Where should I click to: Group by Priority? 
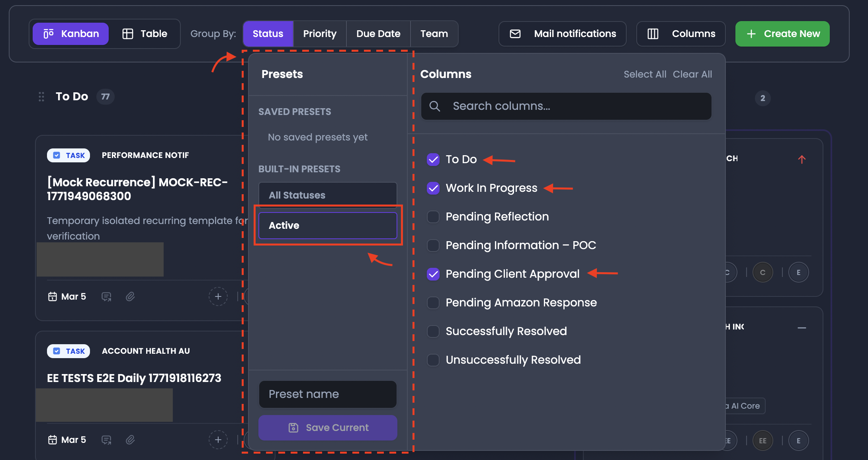(x=320, y=34)
